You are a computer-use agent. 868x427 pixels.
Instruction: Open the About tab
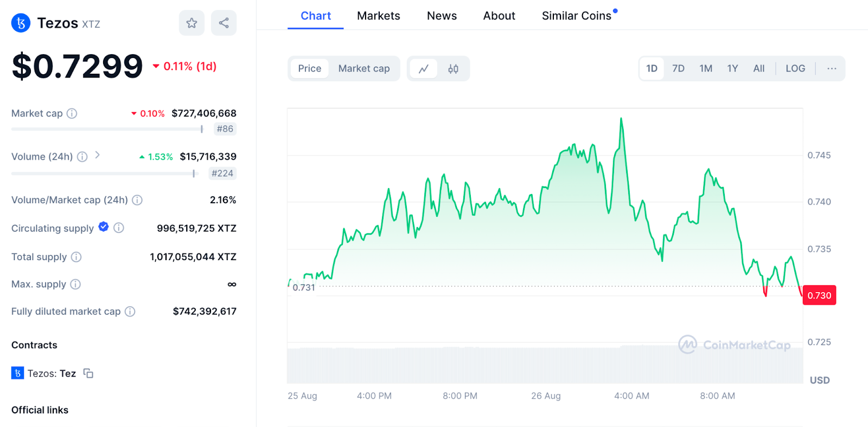pyautogui.click(x=499, y=16)
